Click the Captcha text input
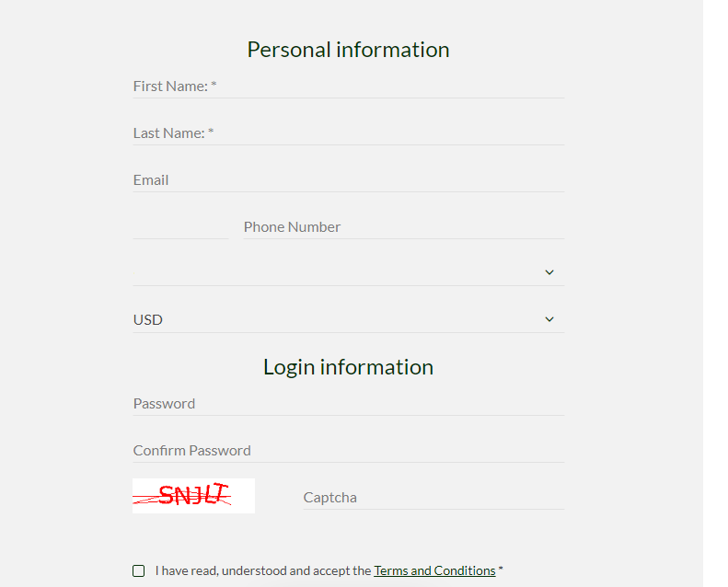728x587 pixels. (433, 498)
